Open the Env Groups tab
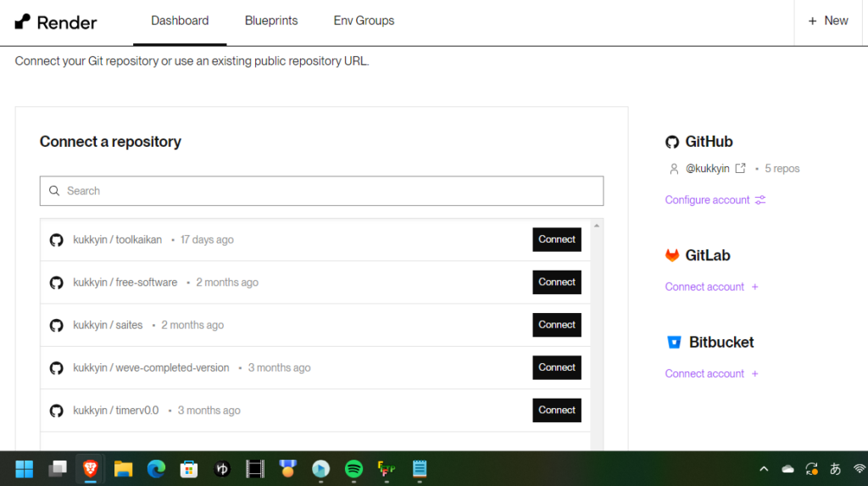Screen dimensions: 868x486 tap(364, 21)
